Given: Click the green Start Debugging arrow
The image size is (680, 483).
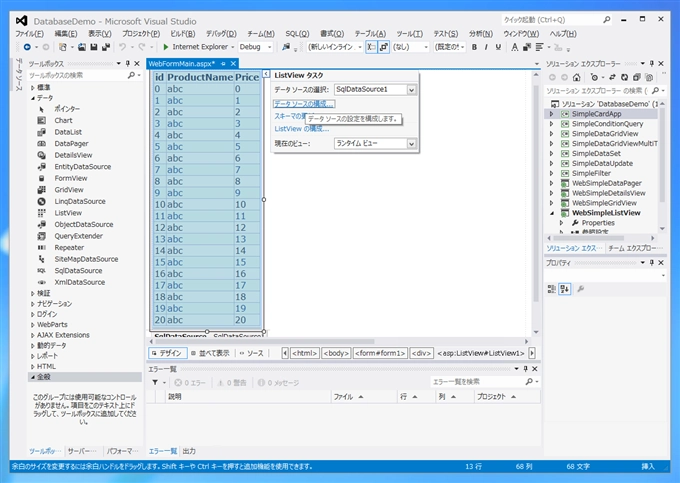Looking at the screenshot, I should 166,47.
